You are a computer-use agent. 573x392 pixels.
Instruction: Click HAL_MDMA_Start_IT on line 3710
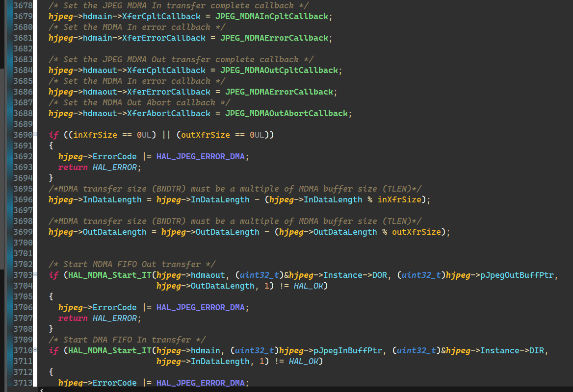coord(109,351)
